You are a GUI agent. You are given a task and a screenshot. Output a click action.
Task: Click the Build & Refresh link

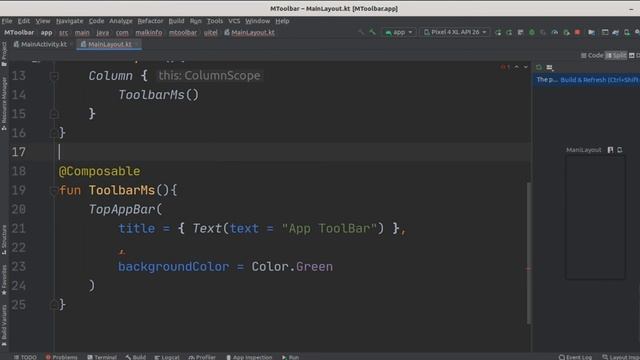pyautogui.click(x=600, y=80)
